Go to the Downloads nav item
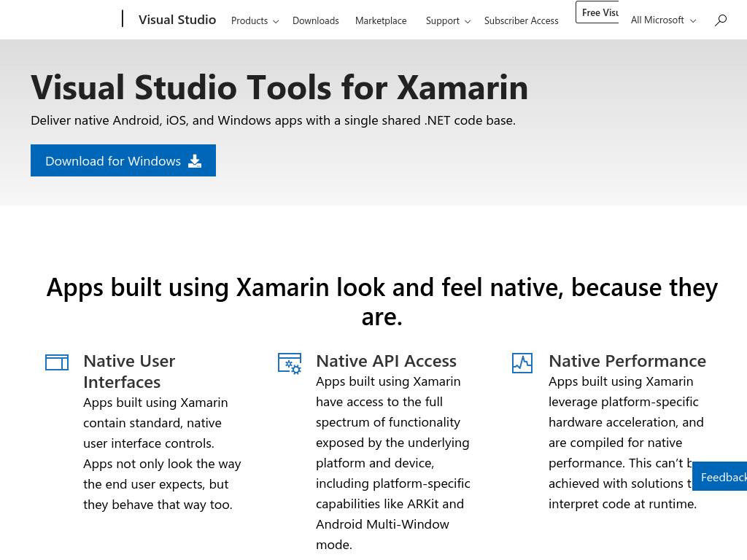Screen dimensions: 747x560 315,21
